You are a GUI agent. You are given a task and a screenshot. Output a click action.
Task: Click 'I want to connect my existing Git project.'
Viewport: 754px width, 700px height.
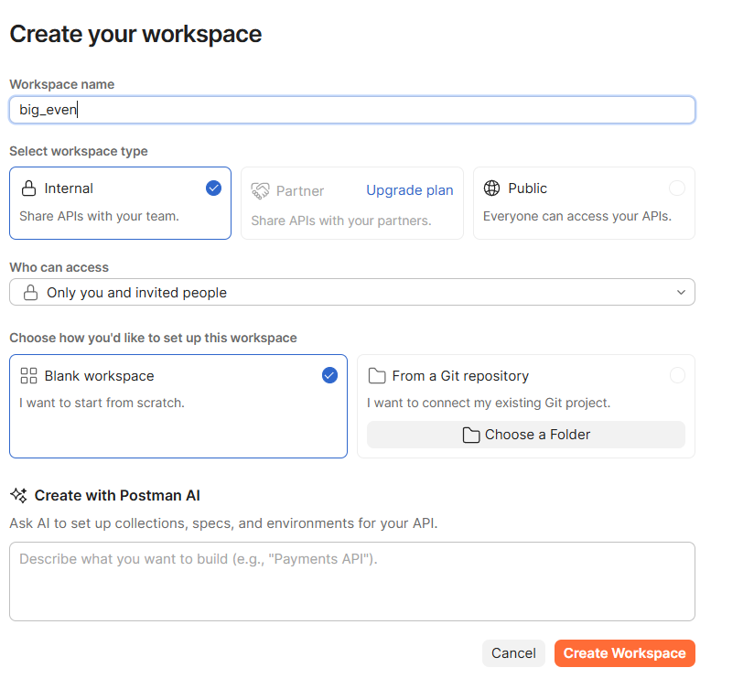489,403
